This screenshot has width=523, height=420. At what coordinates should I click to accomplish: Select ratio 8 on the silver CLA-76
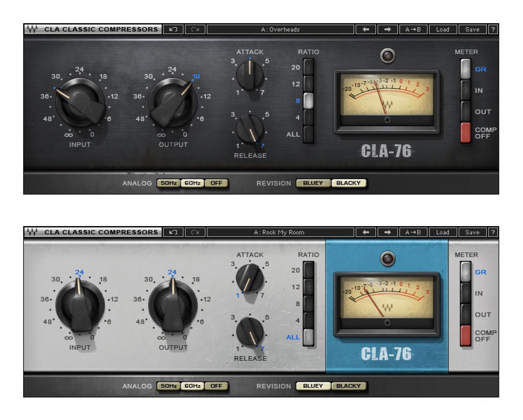(x=309, y=304)
